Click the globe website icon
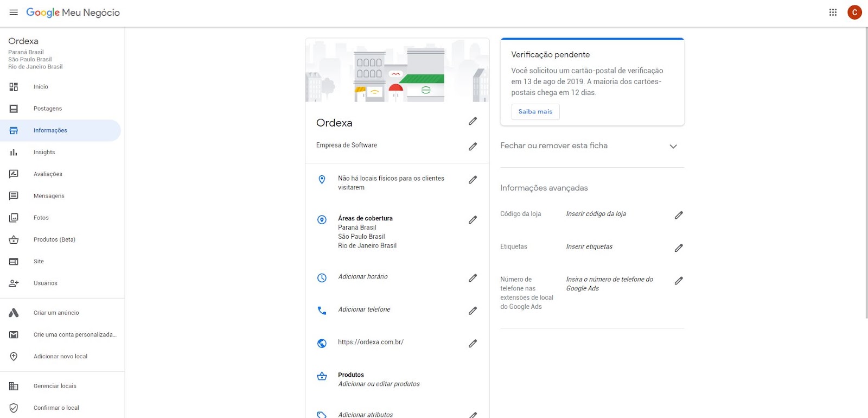The height and width of the screenshot is (418, 868). 322,344
